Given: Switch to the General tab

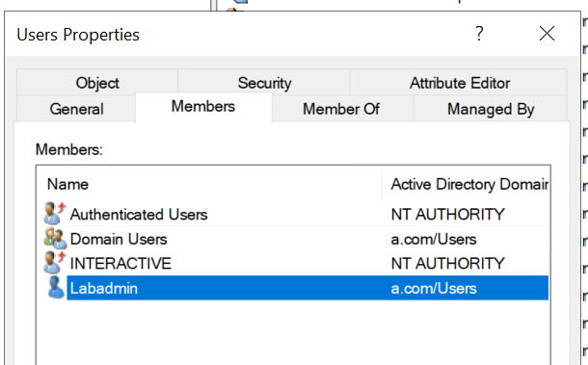Looking at the screenshot, I should [x=76, y=109].
